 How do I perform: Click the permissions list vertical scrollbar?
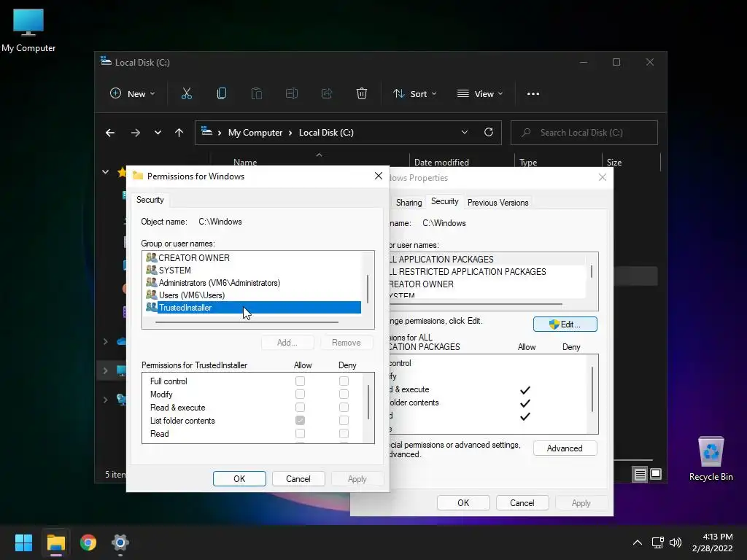click(x=368, y=402)
